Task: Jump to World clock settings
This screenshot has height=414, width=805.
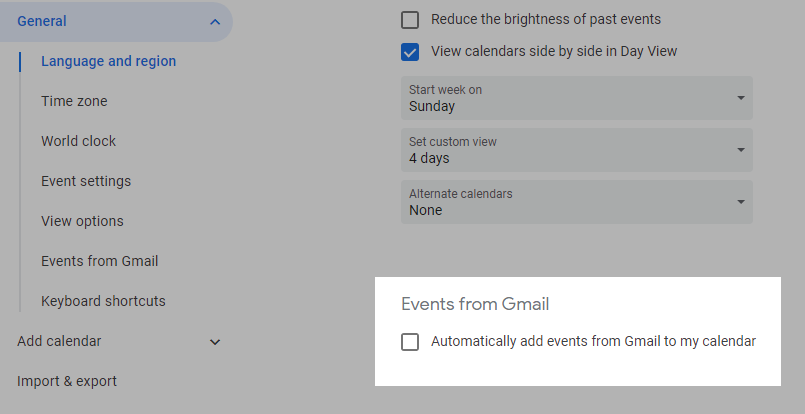Action: (79, 141)
